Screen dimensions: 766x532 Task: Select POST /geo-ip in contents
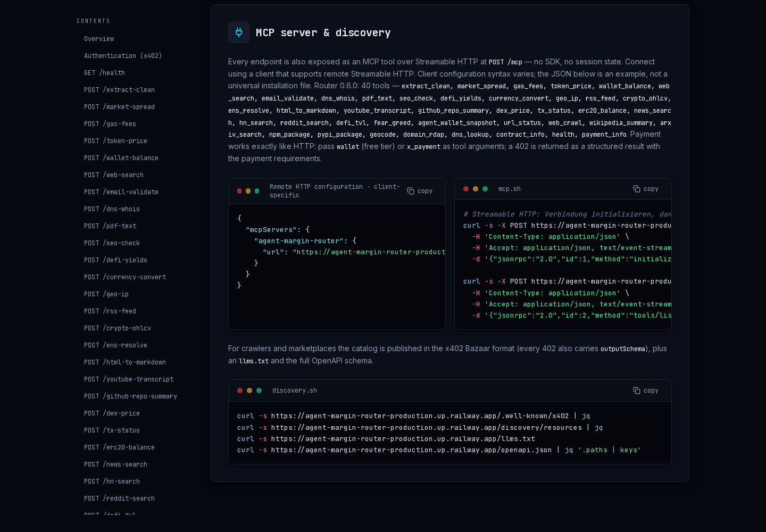tap(106, 294)
